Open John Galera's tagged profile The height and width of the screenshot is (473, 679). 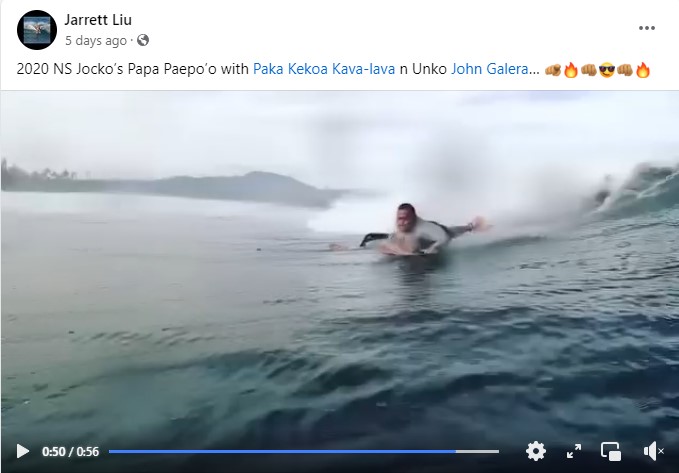click(x=490, y=69)
